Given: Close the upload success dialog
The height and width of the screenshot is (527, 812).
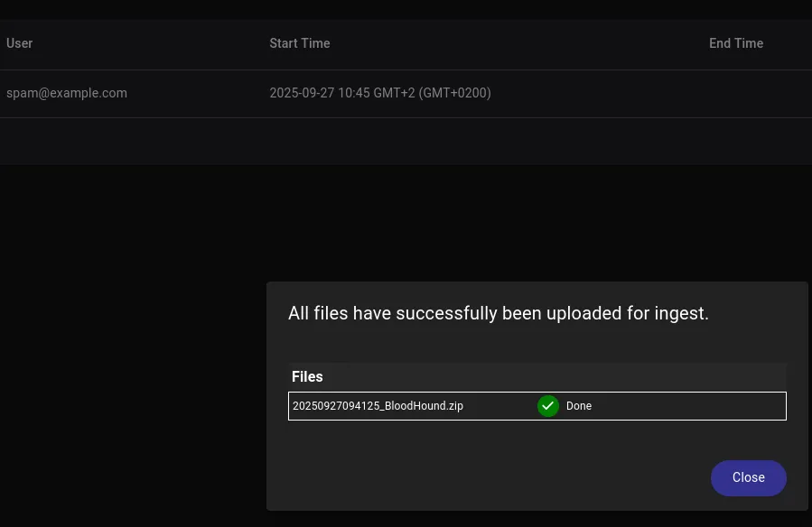Looking at the screenshot, I should coord(748,477).
